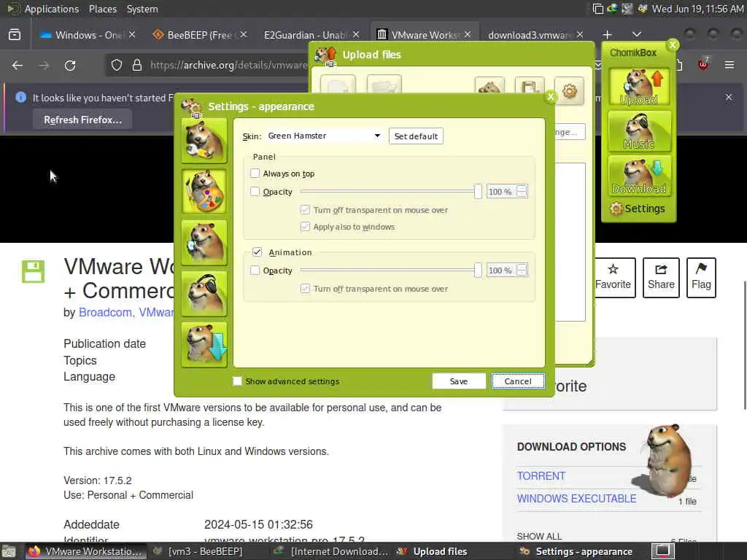Open the music headphones hamster section
747x560 pixels.
(x=204, y=294)
